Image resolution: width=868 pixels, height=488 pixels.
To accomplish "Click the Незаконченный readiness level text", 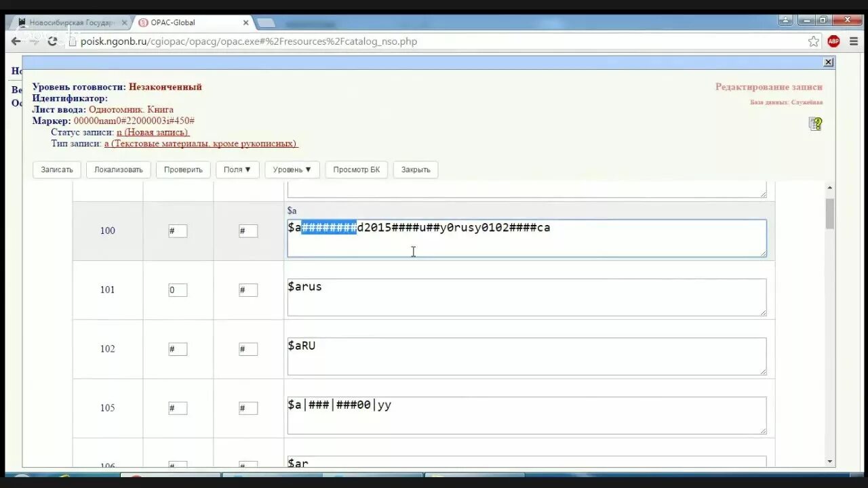I will click(165, 87).
